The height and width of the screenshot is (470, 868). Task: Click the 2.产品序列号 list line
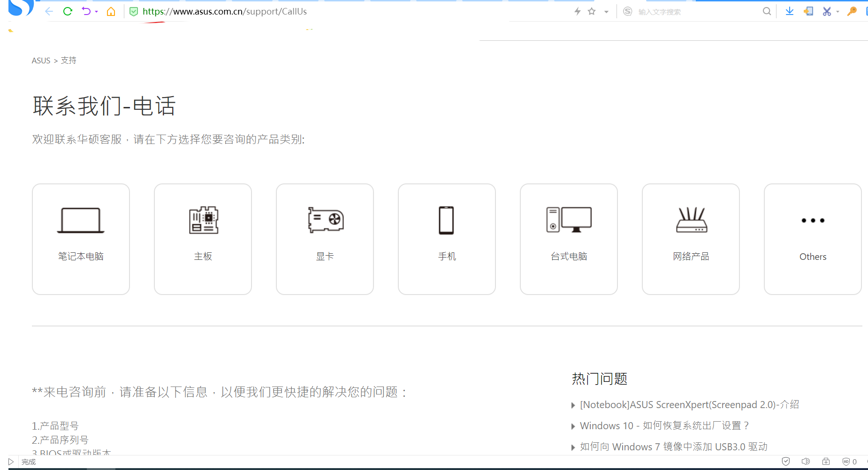pyautogui.click(x=60, y=440)
